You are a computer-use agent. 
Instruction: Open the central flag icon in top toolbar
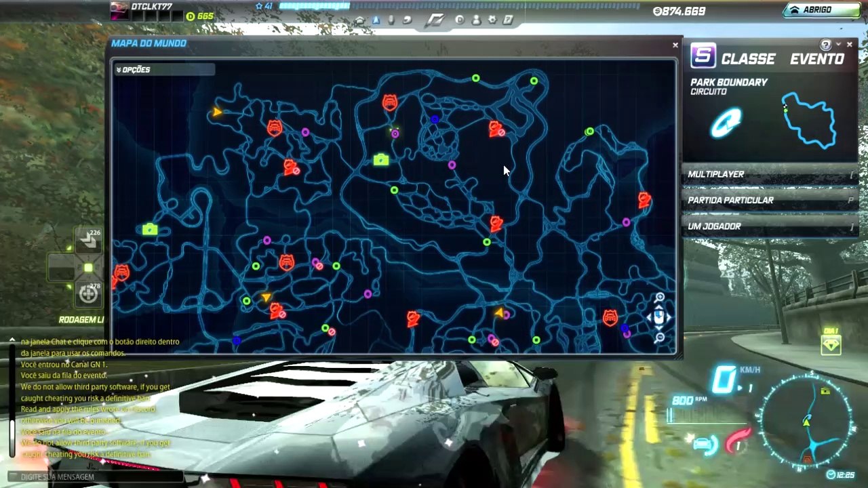pos(434,20)
